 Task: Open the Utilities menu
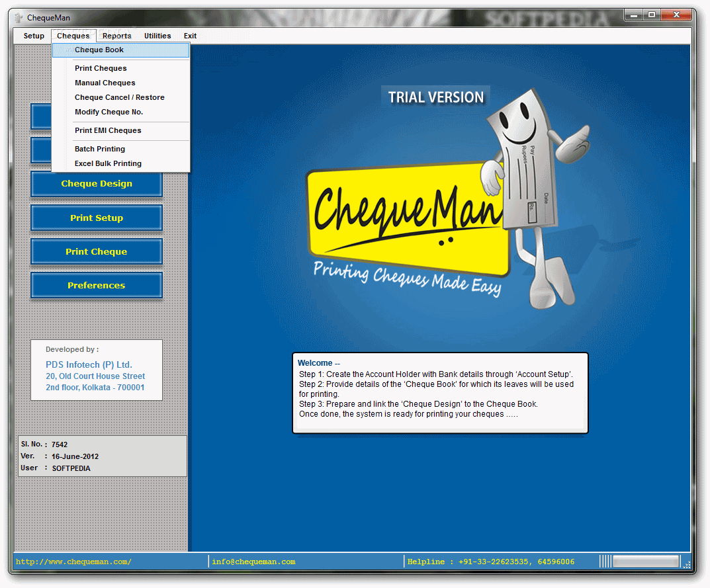click(x=157, y=36)
